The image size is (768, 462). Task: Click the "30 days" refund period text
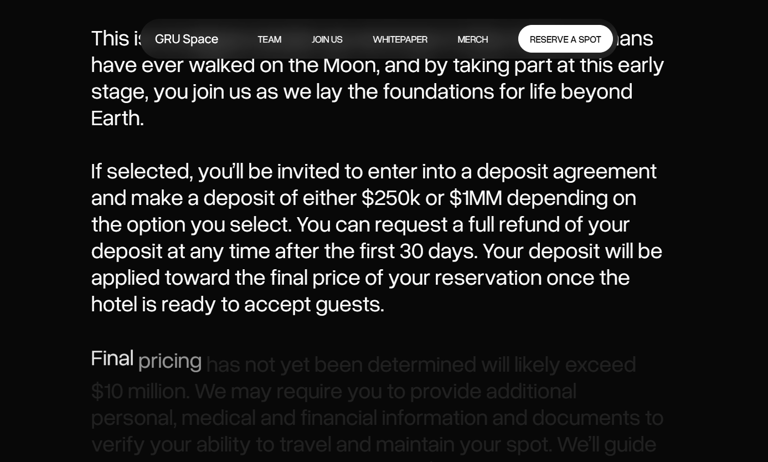tap(440, 250)
